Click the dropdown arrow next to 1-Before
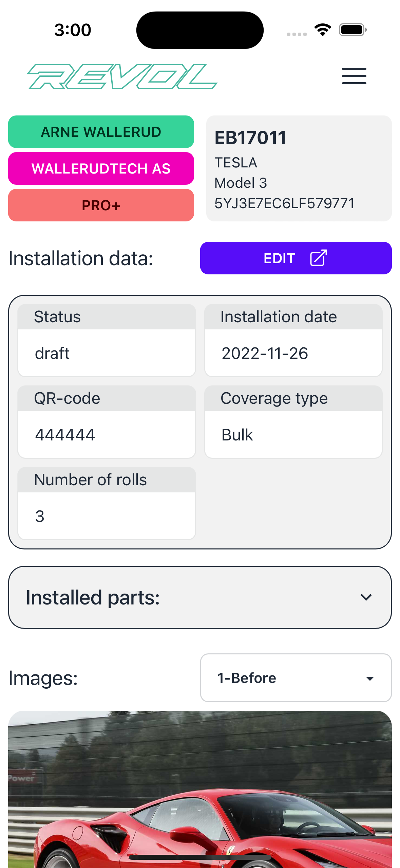 coord(370,679)
